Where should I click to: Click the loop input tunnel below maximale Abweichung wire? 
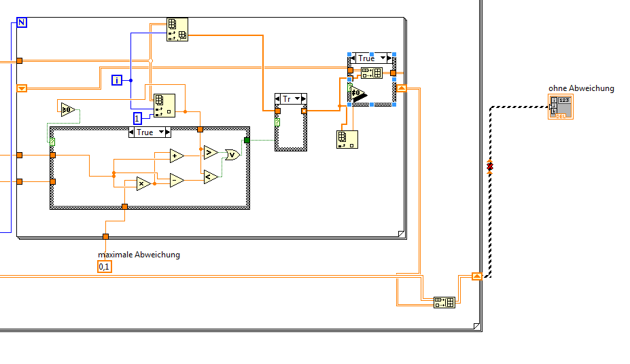point(105,237)
